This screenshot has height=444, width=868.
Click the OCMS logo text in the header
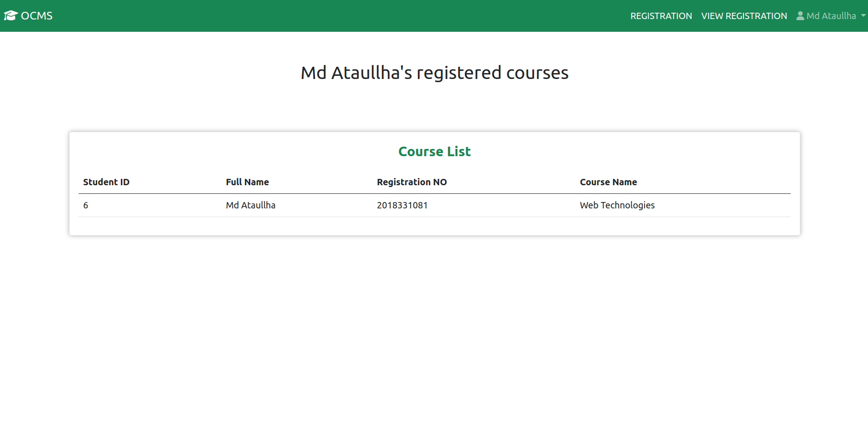tap(36, 15)
